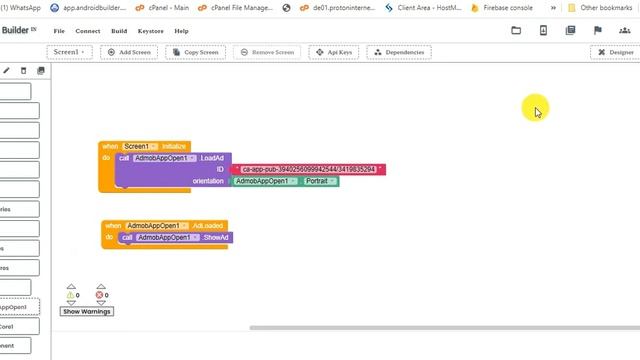Open the Keystore menu

pyautogui.click(x=150, y=31)
